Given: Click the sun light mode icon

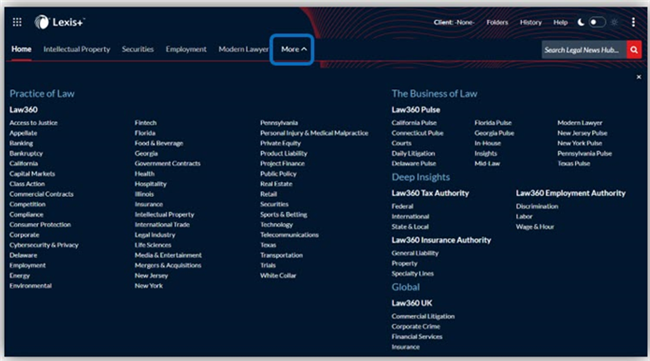Looking at the screenshot, I should [615, 22].
